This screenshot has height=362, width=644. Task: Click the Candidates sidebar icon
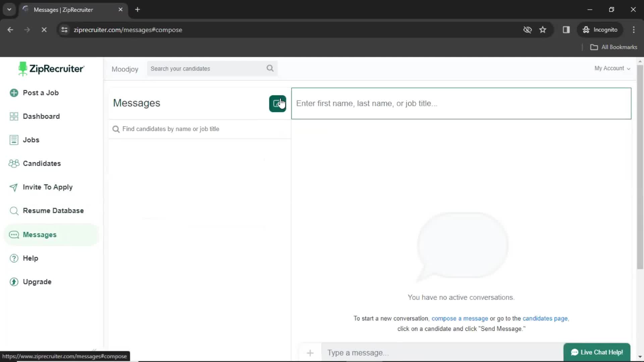tap(14, 164)
